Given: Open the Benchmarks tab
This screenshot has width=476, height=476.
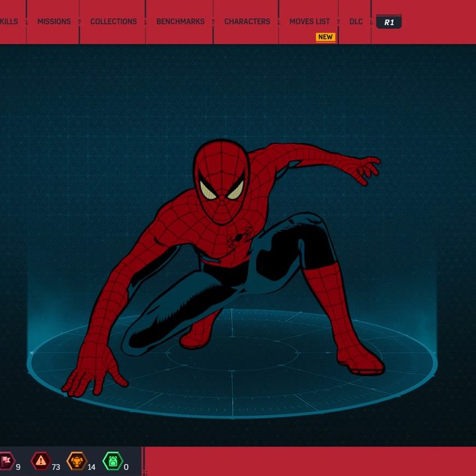Looking at the screenshot, I should pyautogui.click(x=180, y=22).
